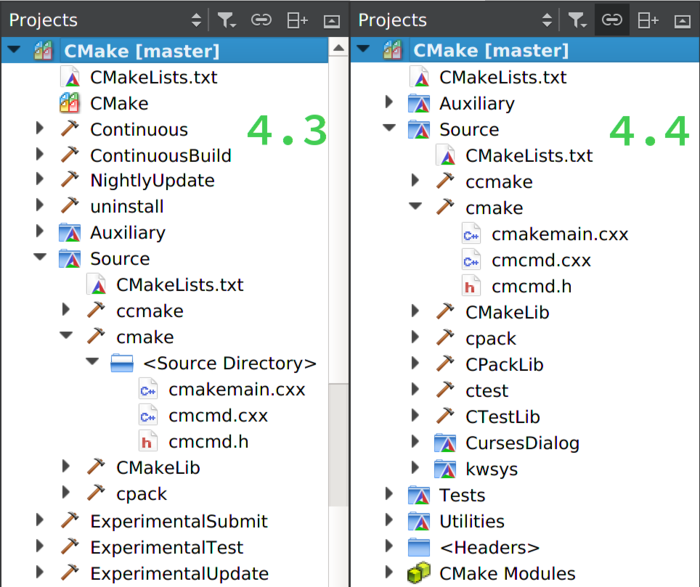Expand the Continuous target node
This screenshot has height=587, width=700.
point(40,129)
